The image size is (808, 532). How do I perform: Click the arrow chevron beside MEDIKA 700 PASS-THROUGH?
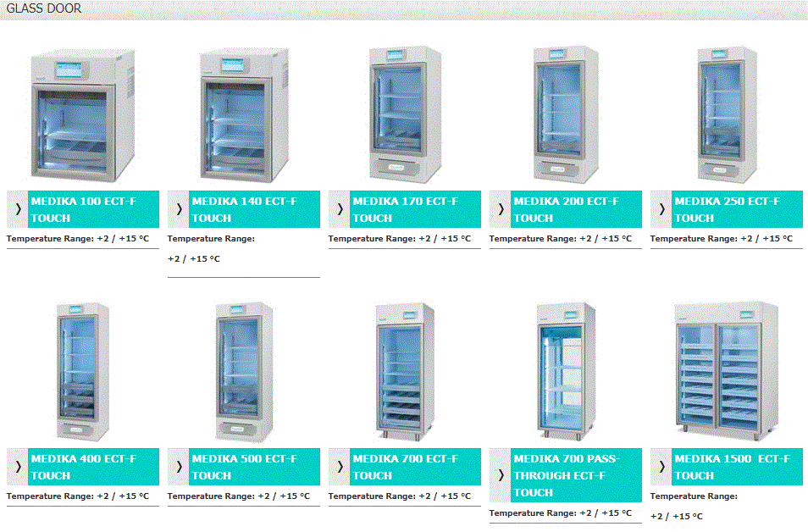click(x=500, y=474)
